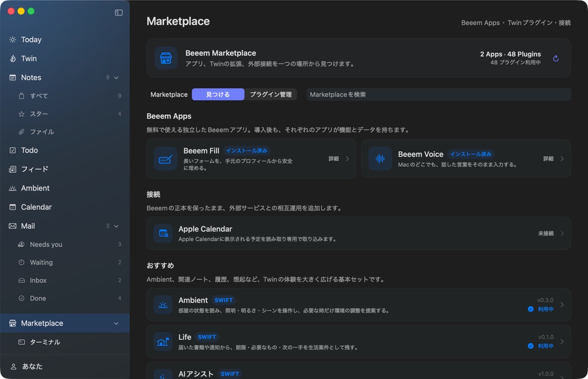
Task: Click the Apple Calendar connection icon
Action: pos(163,233)
